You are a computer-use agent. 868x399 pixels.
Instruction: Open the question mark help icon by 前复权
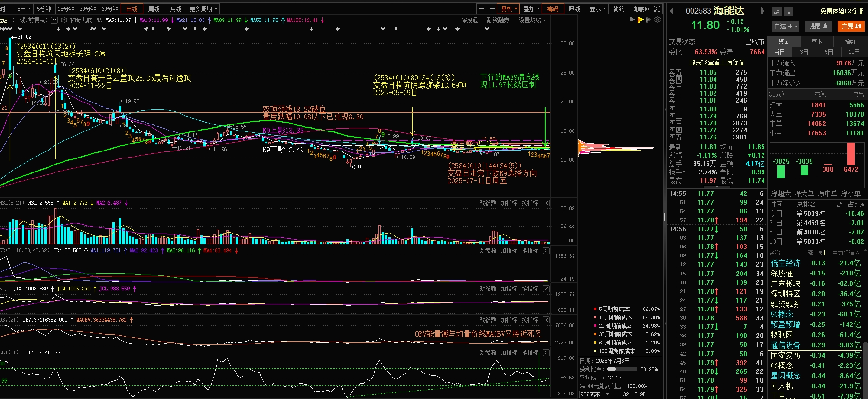click(x=55, y=20)
